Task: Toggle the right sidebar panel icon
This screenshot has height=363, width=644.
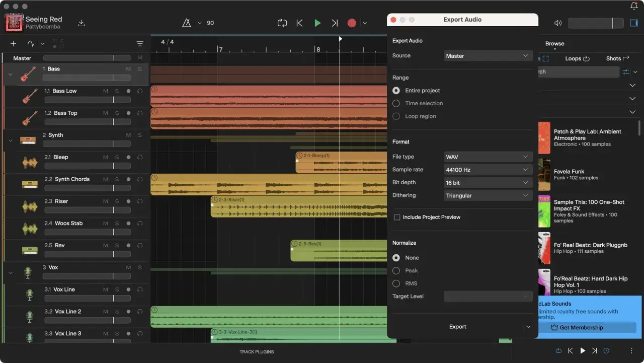Action: coord(633,23)
